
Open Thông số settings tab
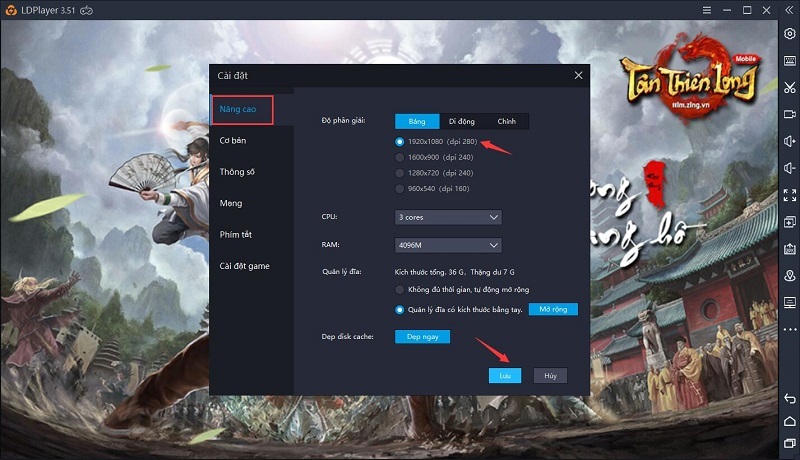[237, 172]
